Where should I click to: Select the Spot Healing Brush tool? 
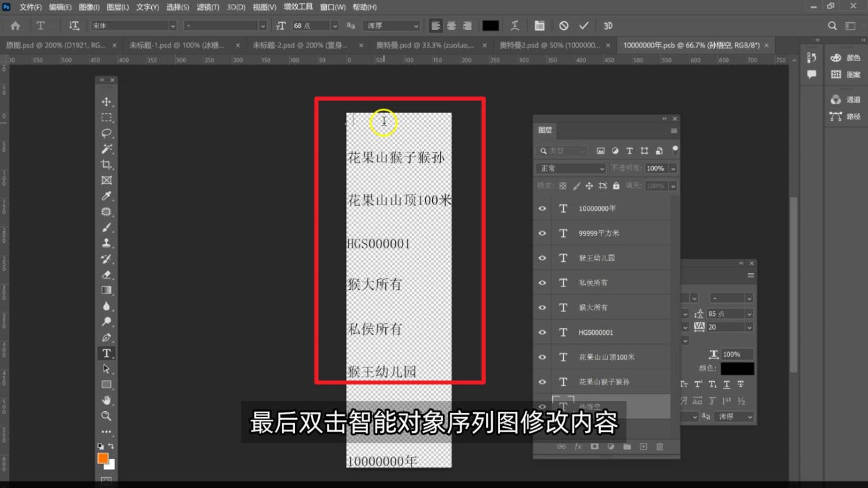pyautogui.click(x=106, y=212)
